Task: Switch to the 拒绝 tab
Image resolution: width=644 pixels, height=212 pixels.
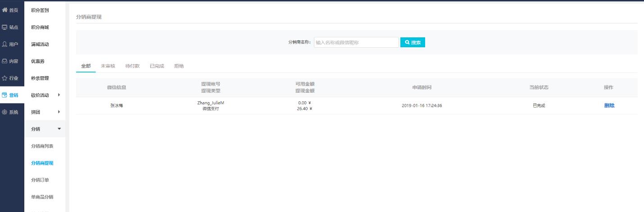Action: click(179, 66)
